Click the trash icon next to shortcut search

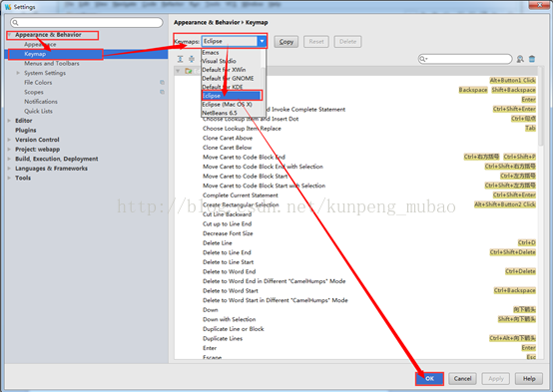532,59
